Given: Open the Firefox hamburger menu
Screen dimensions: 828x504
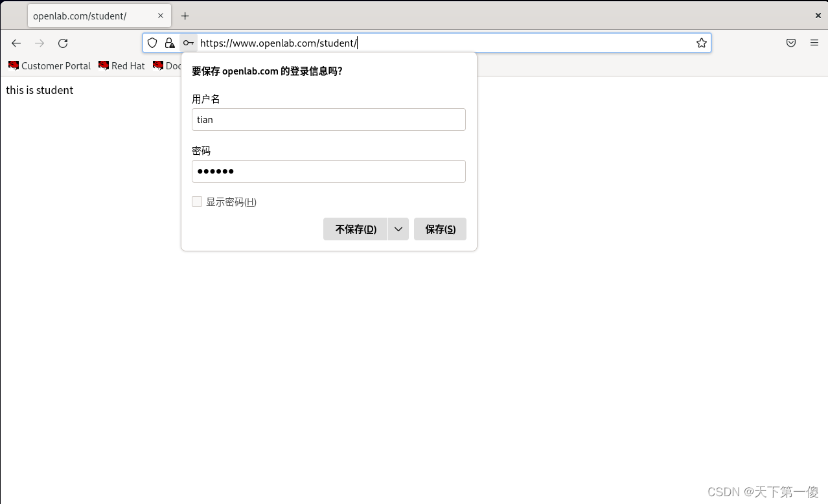Looking at the screenshot, I should (814, 43).
